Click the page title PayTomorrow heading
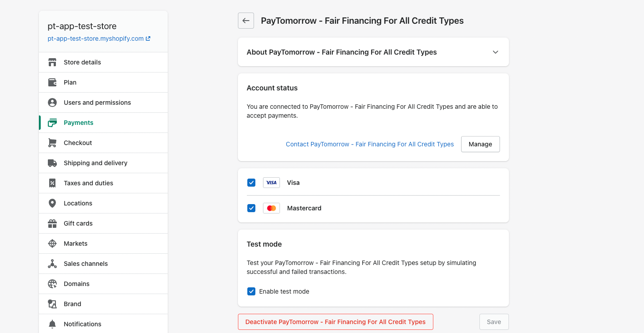This screenshot has height=333, width=644. pos(362,21)
